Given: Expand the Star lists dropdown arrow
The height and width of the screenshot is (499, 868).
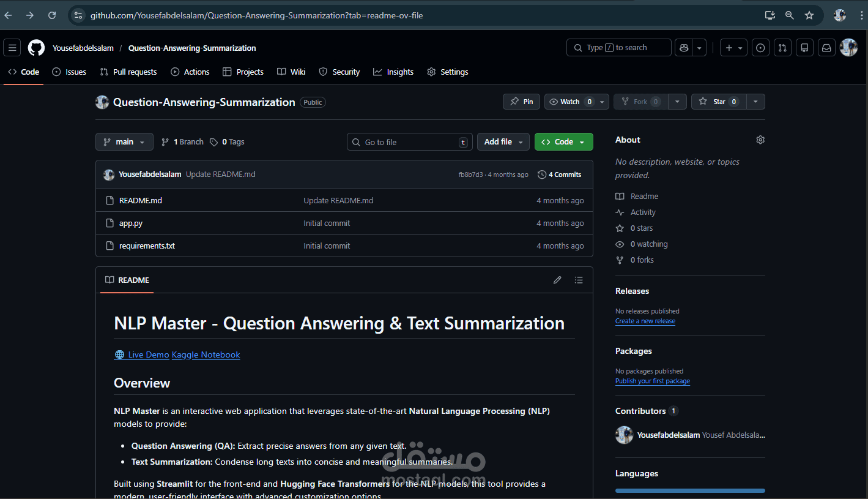Looking at the screenshot, I should click(x=755, y=102).
